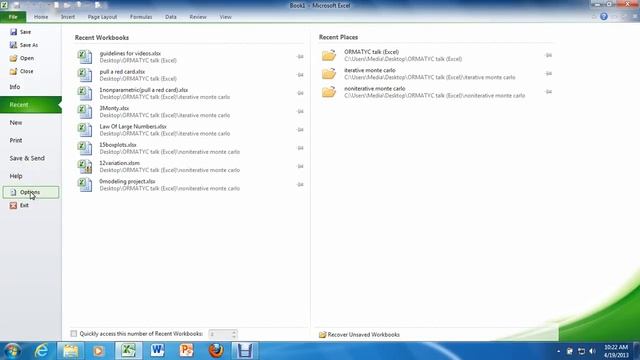Open Internet Explorer from the taskbar

[x=41, y=351]
